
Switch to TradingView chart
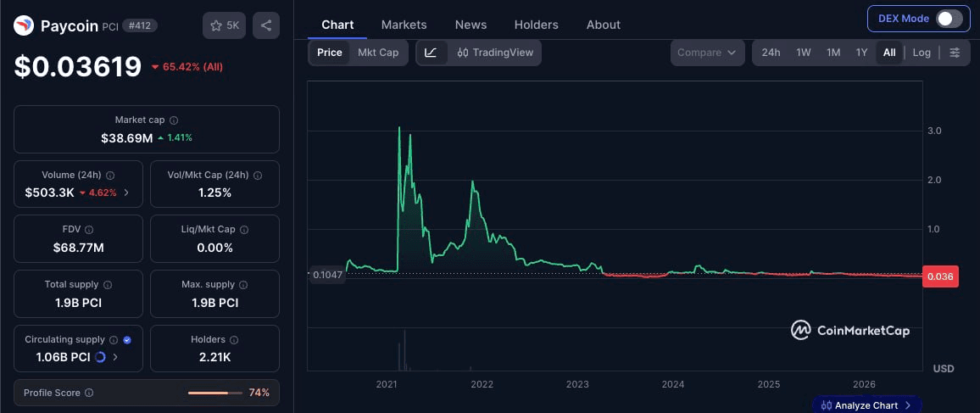(x=493, y=53)
